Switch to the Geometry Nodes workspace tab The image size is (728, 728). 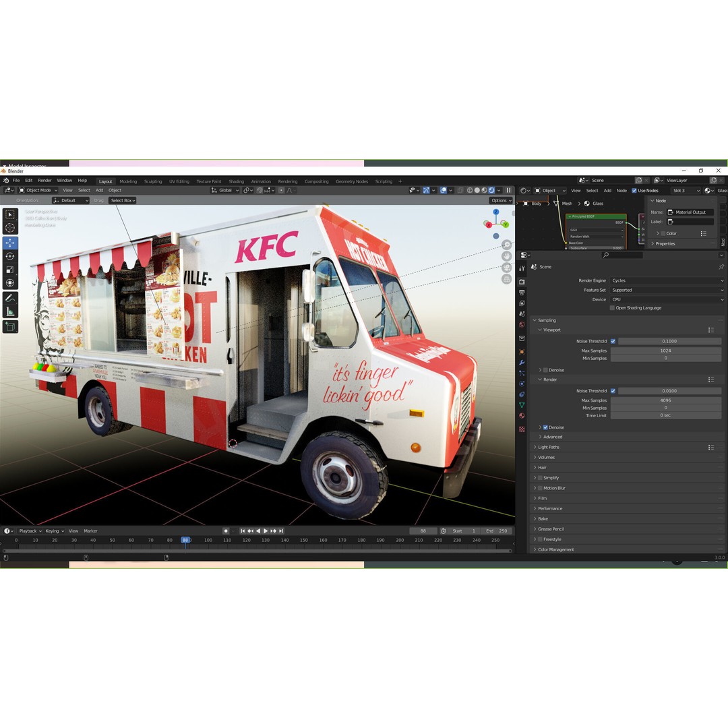pyautogui.click(x=351, y=181)
